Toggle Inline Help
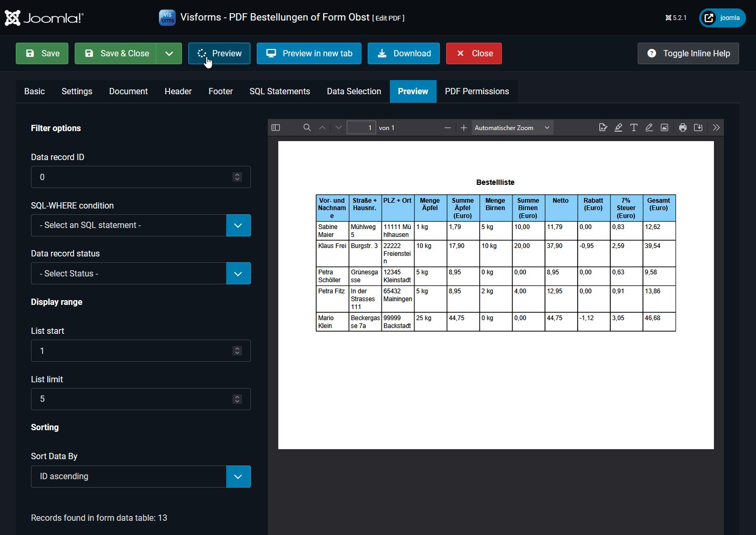Image resolution: width=756 pixels, height=535 pixels. [688, 53]
